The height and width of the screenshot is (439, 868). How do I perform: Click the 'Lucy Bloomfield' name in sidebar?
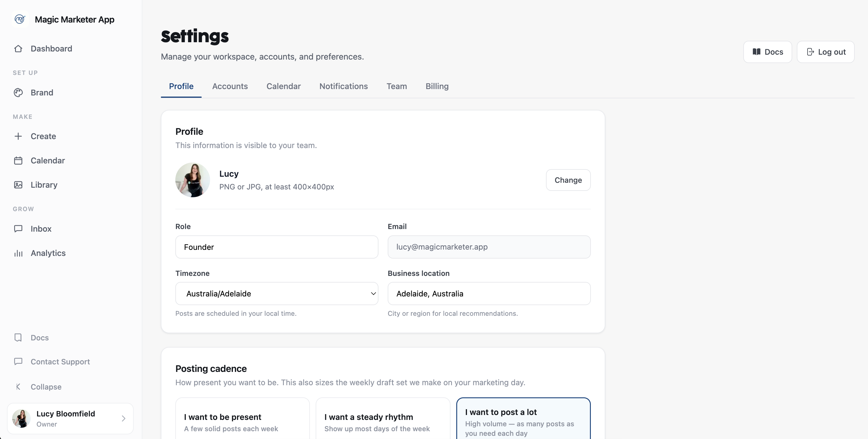[66, 414]
